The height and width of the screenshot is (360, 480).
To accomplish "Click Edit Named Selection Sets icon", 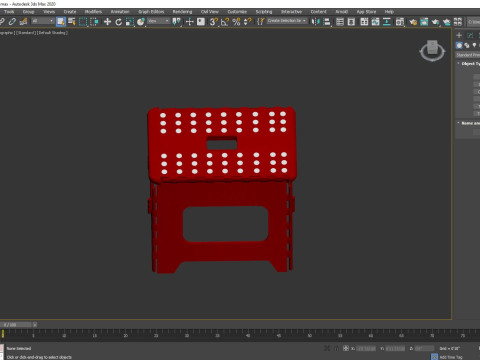I will point(260,22).
